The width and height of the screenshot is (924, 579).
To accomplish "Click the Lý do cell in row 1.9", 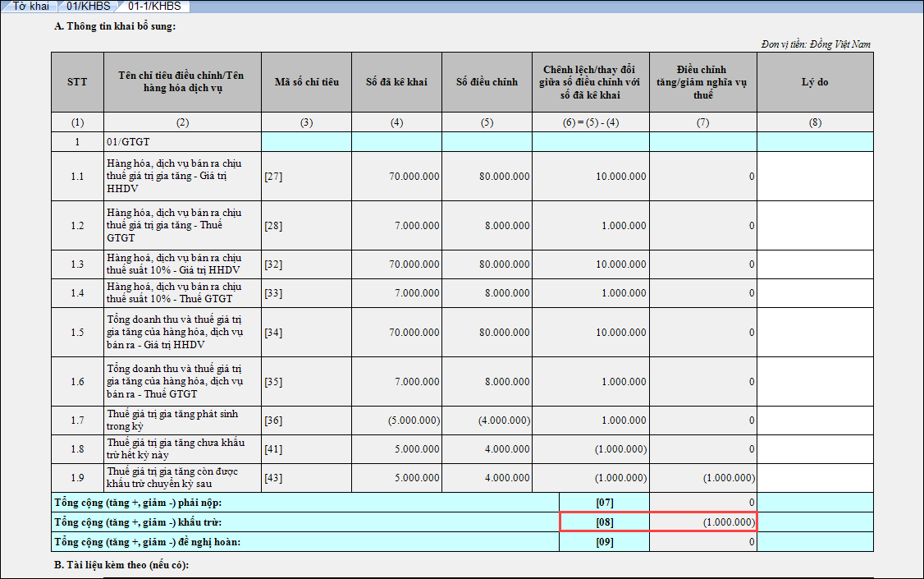I will [x=815, y=477].
